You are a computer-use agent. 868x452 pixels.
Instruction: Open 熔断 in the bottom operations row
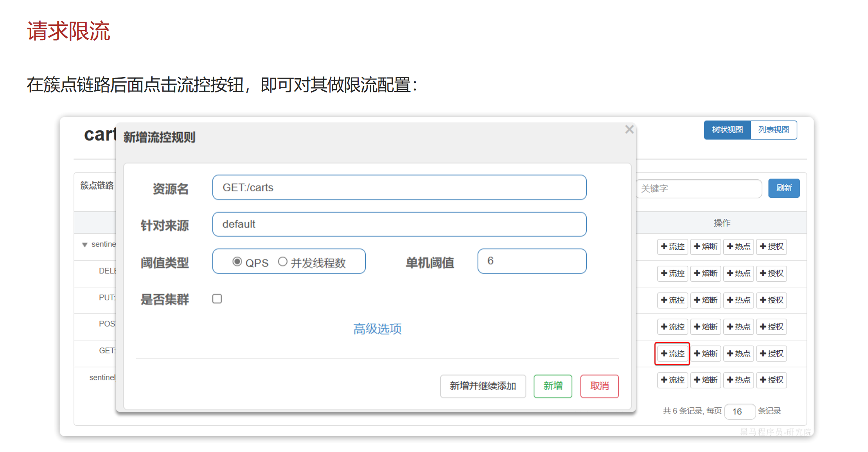[705, 380]
